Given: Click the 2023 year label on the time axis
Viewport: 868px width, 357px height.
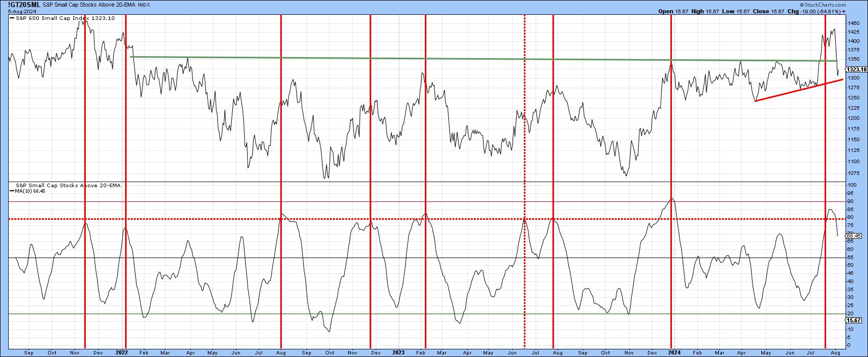Looking at the screenshot, I should point(398,352).
